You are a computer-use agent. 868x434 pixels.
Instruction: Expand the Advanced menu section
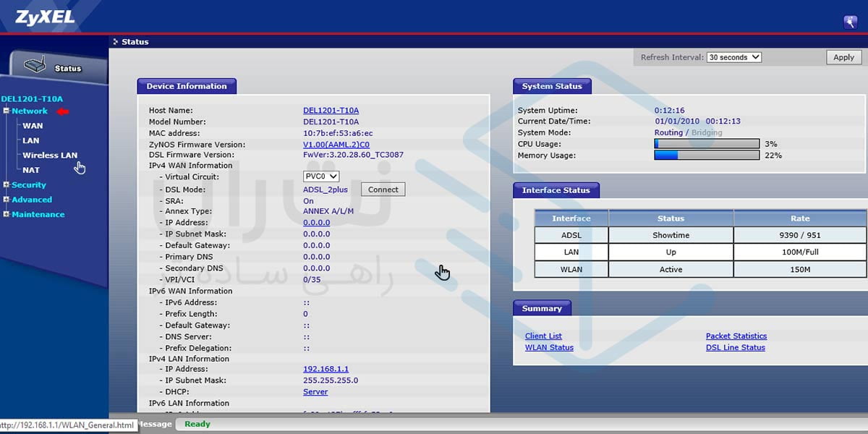(7, 200)
